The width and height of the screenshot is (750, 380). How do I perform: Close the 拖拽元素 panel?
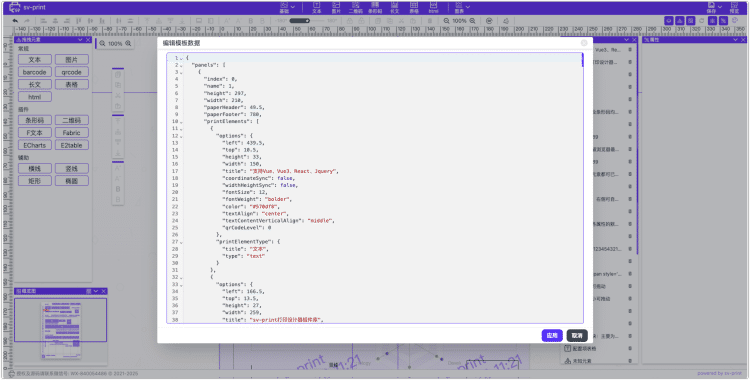point(88,40)
